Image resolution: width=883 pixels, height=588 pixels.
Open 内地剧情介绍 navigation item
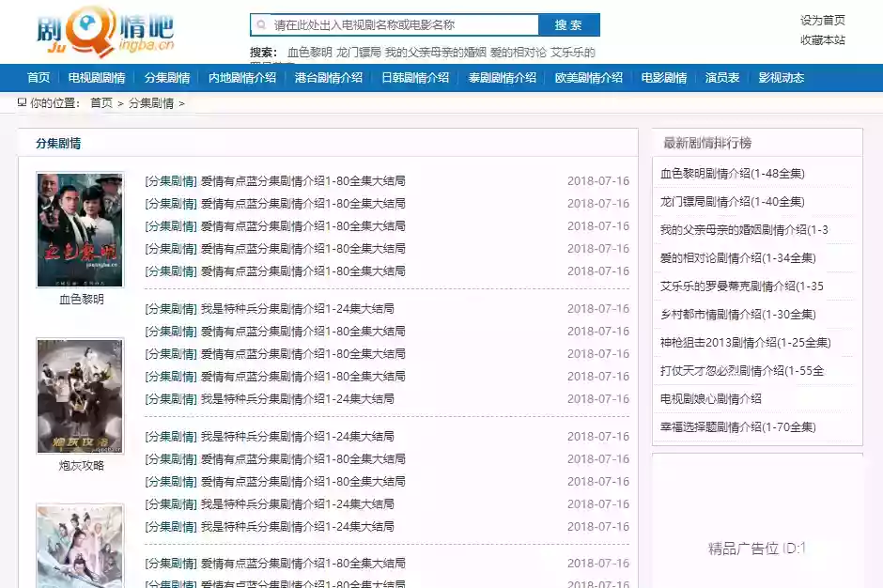(242, 78)
